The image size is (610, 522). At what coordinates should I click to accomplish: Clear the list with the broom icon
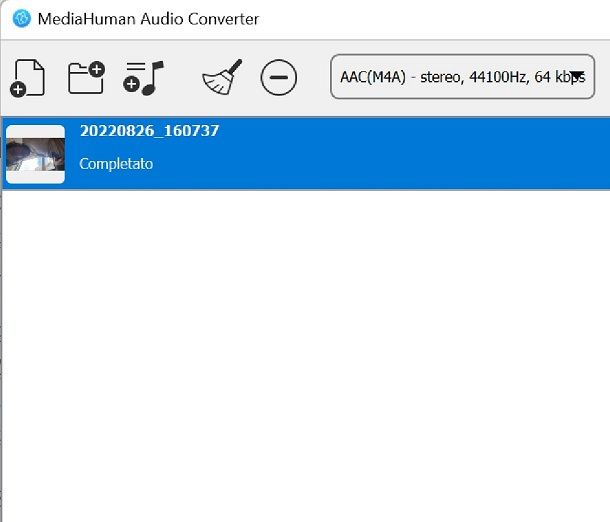tap(222, 77)
